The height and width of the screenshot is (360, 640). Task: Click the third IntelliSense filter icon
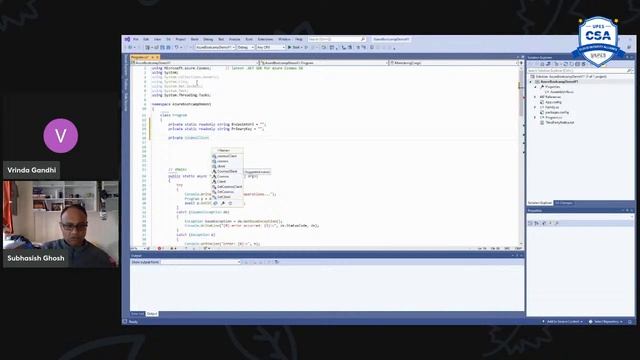point(231,203)
